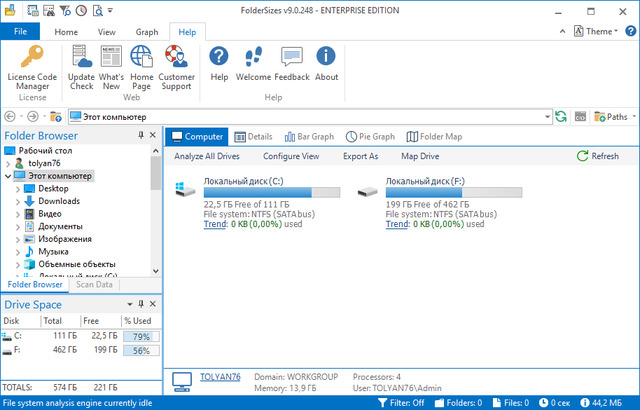The width and height of the screenshot is (640, 410).
Task: Pin the Drive Space panel
Action: (140, 304)
